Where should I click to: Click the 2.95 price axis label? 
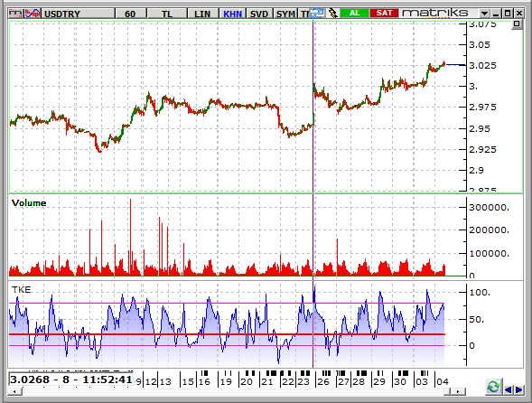pos(480,128)
